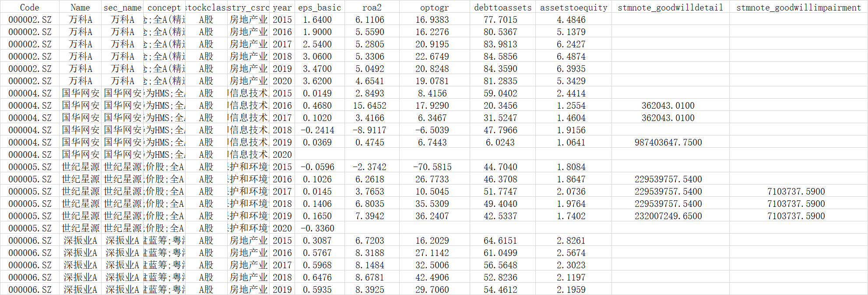Click eps_basic value -0.0596

pos(317,167)
